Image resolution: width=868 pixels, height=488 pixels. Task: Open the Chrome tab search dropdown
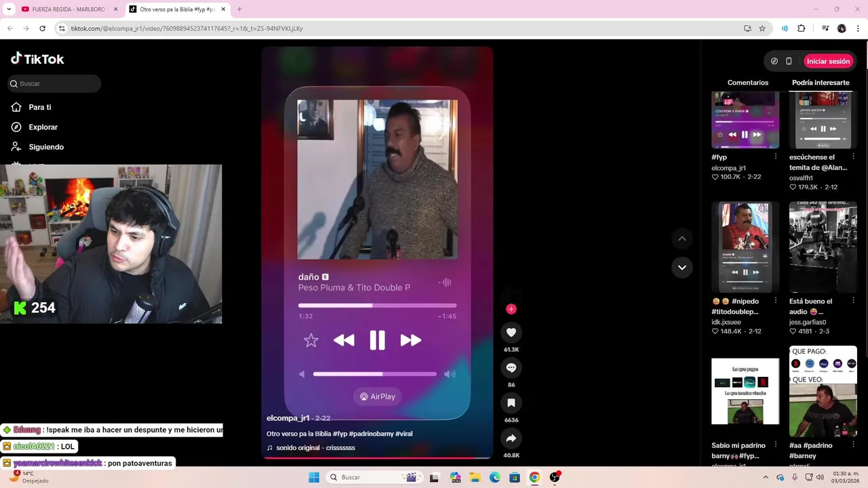9,9
